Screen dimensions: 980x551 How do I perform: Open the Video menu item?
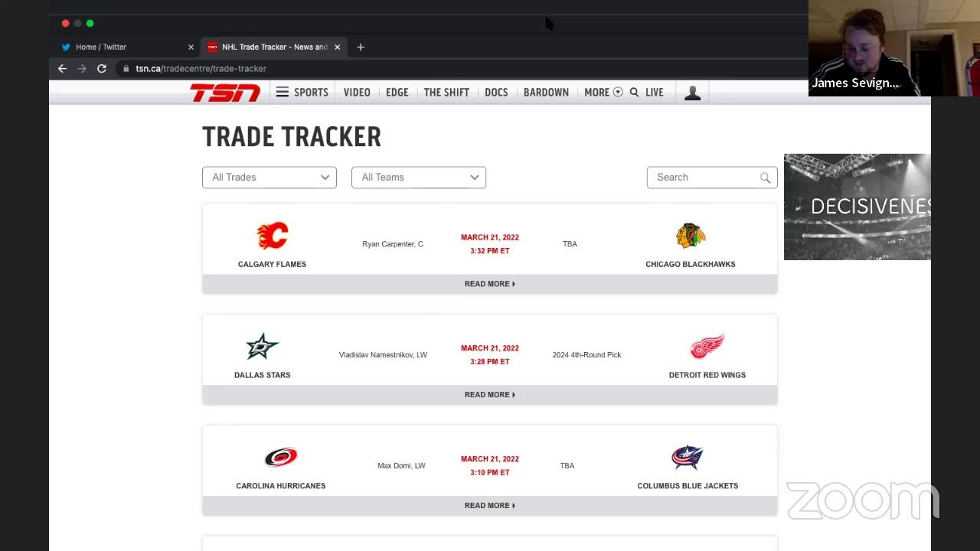(x=357, y=92)
